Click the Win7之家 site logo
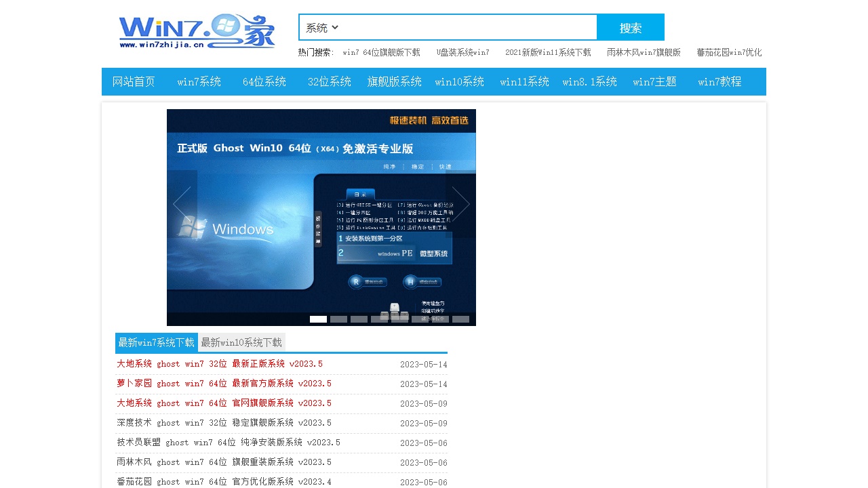Image resolution: width=868 pixels, height=488 pixels. [x=197, y=32]
